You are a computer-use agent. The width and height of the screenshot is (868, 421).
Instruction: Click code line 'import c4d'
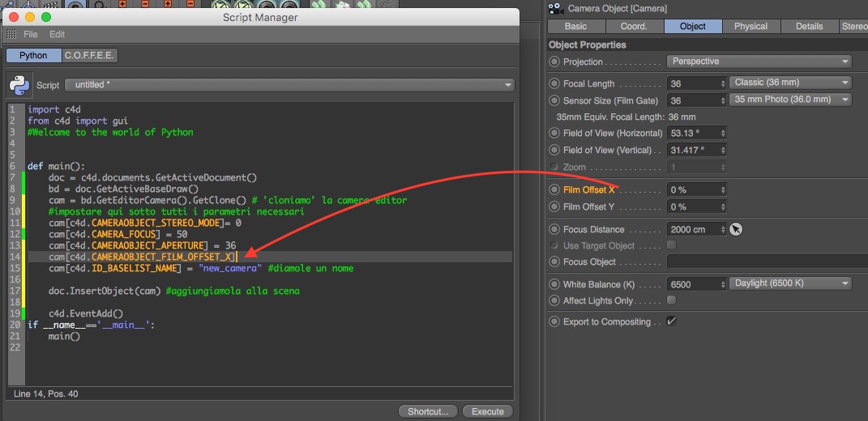pyautogui.click(x=54, y=109)
